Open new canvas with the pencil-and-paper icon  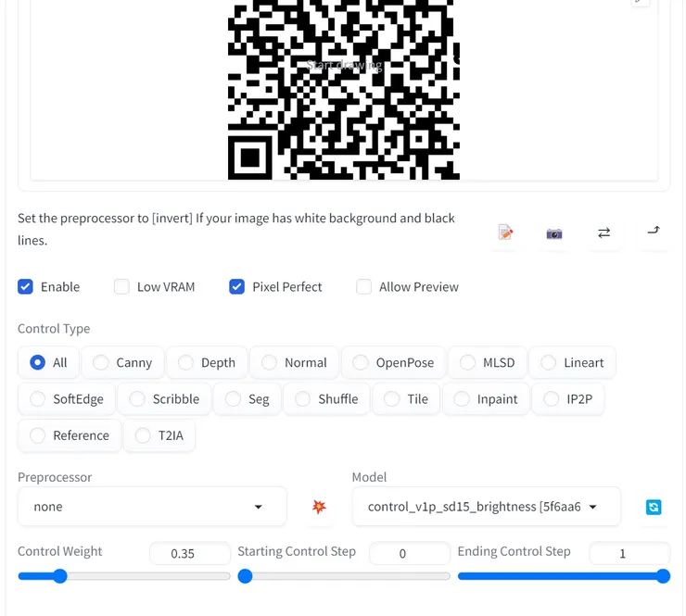tap(505, 233)
